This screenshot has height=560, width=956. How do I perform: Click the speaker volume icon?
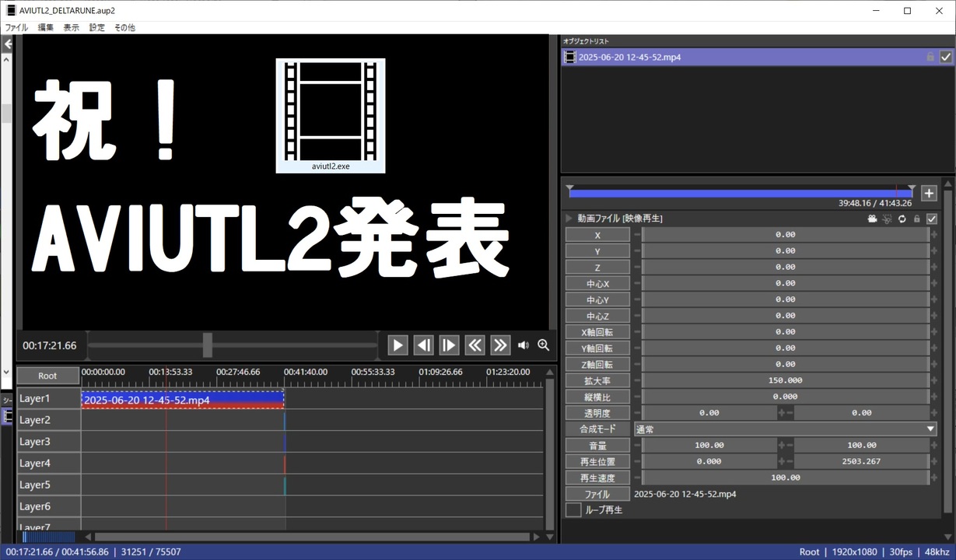click(524, 345)
